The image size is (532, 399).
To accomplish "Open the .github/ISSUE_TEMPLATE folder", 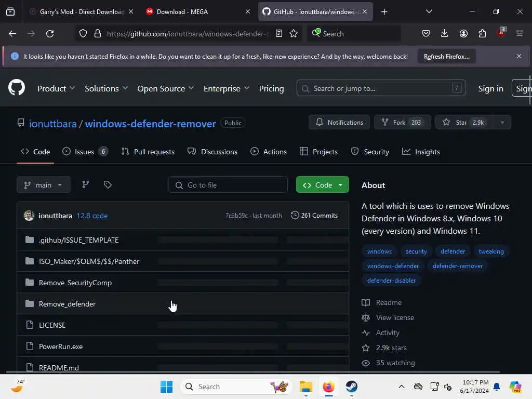I will coord(79,240).
